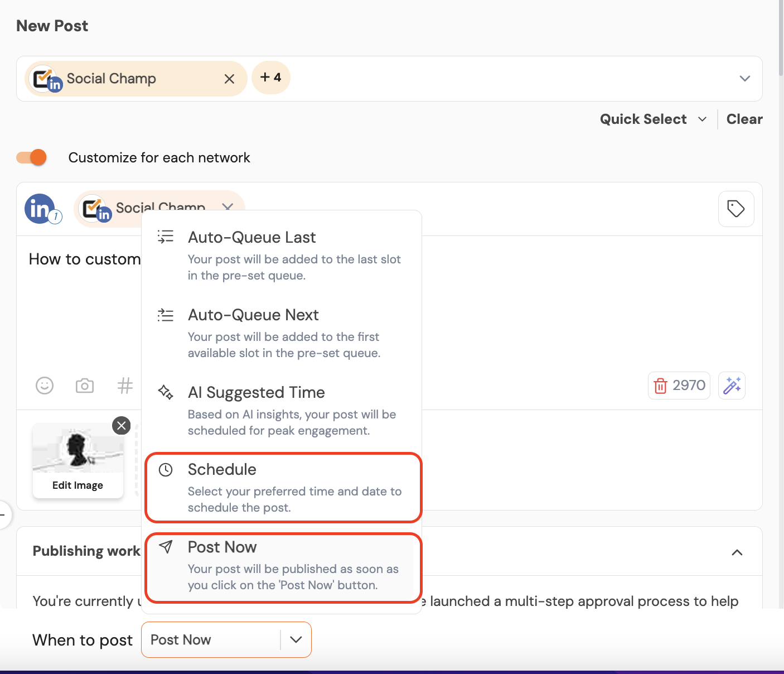
Task: Toggle Customize for each network switch
Action: tap(32, 158)
